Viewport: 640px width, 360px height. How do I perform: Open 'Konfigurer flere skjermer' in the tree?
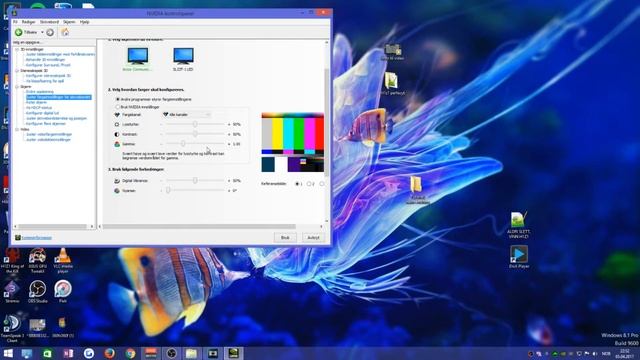coord(46,124)
